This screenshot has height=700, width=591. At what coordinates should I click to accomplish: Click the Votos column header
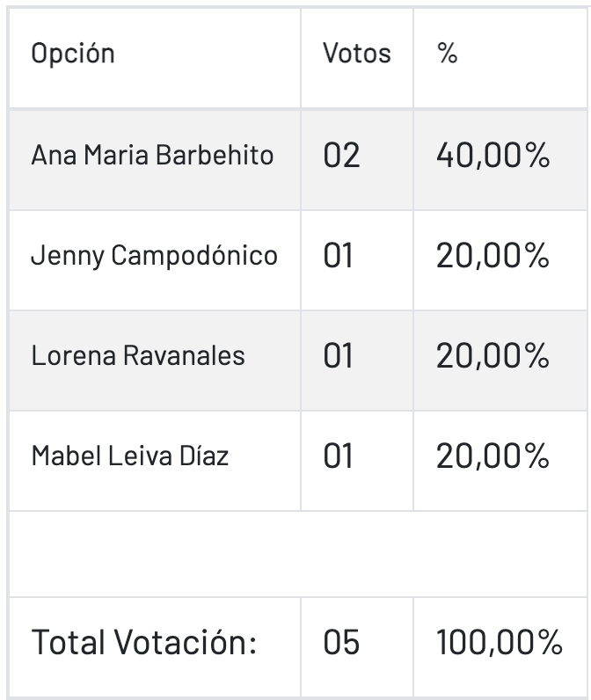tap(357, 57)
